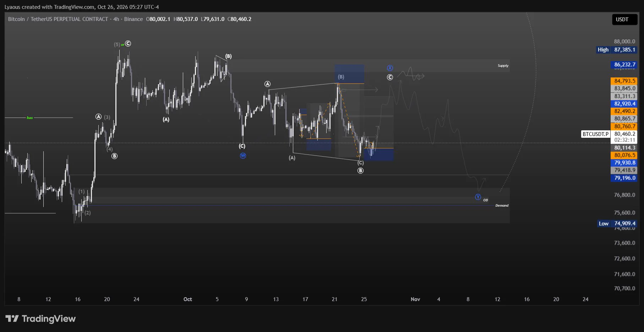
Task: Select the 79,930.8 blue price label
Action: pyautogui.click(x=624, y=163)
